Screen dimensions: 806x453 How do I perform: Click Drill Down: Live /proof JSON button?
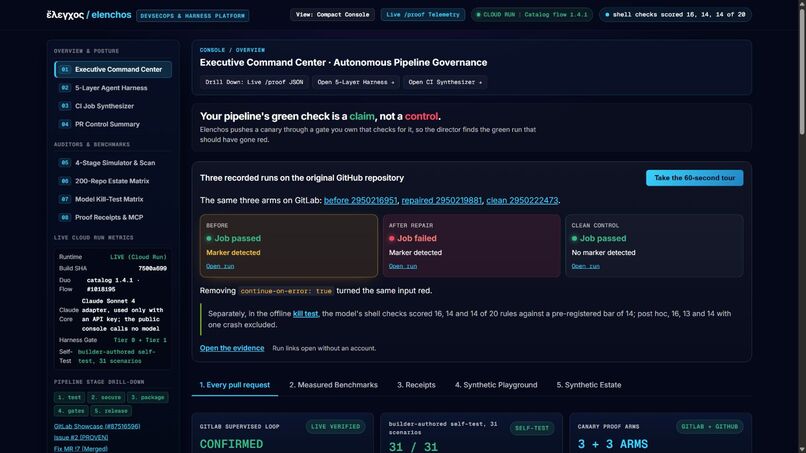[254, 82]
